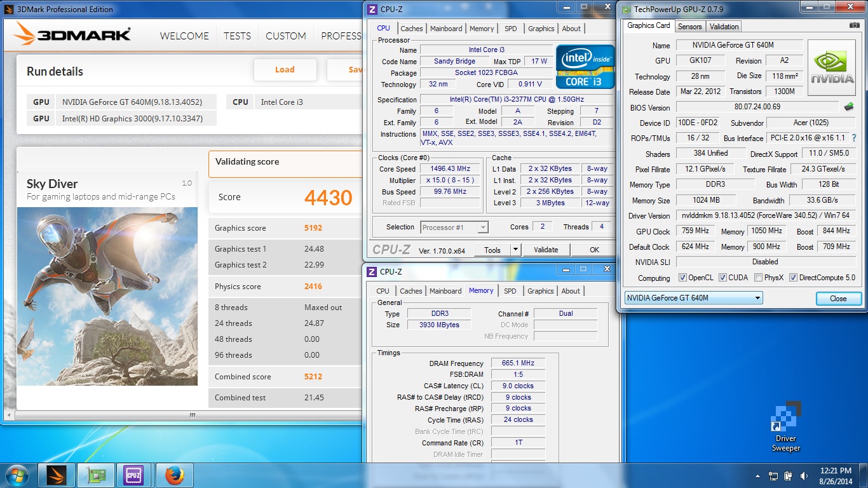Open the GPU selection dropdown in GPU-Z
This screenshot has width=868, height=488.
[693, 298]
